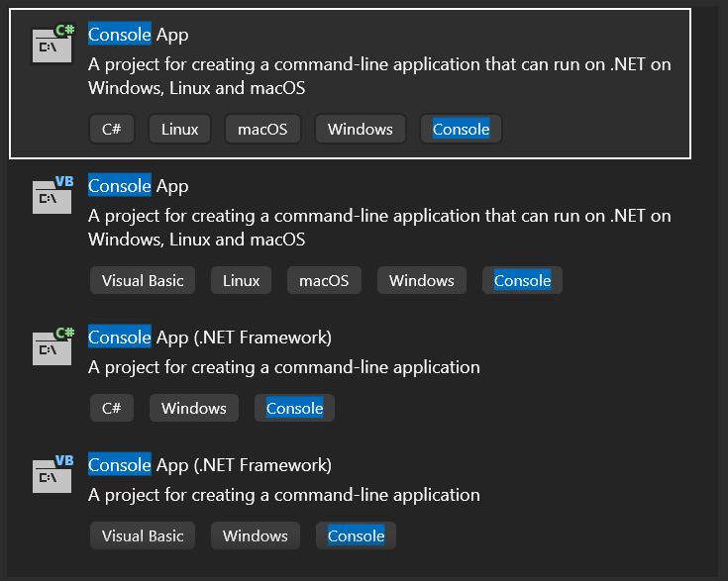
Task: Click the VB Console App (.NET Framework) icon
Action: coord(52,474)
